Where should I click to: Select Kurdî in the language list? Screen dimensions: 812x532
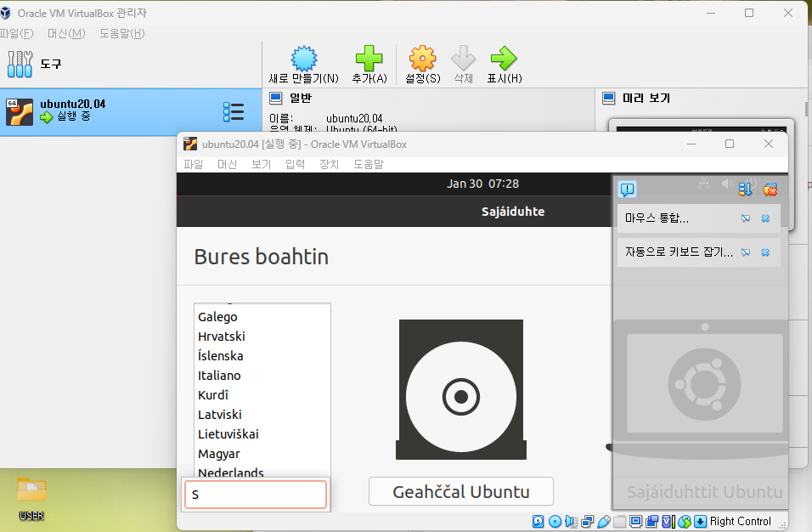click(x=262, y=395)
